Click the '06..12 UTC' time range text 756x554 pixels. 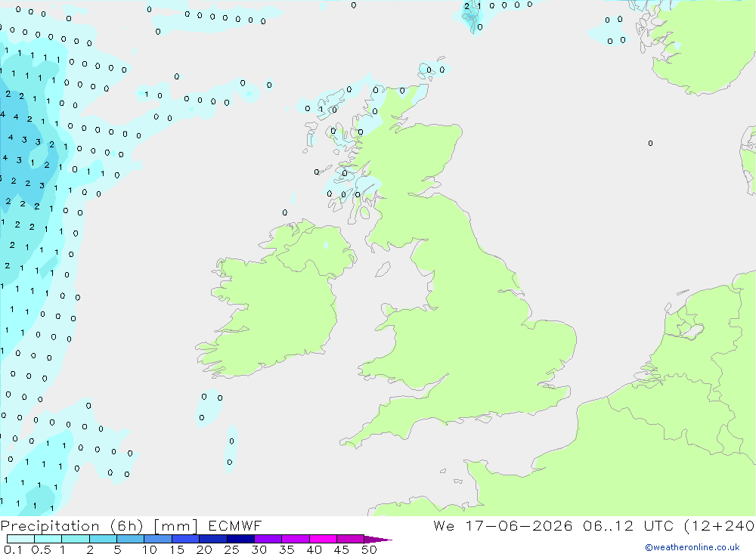[628, 525]
